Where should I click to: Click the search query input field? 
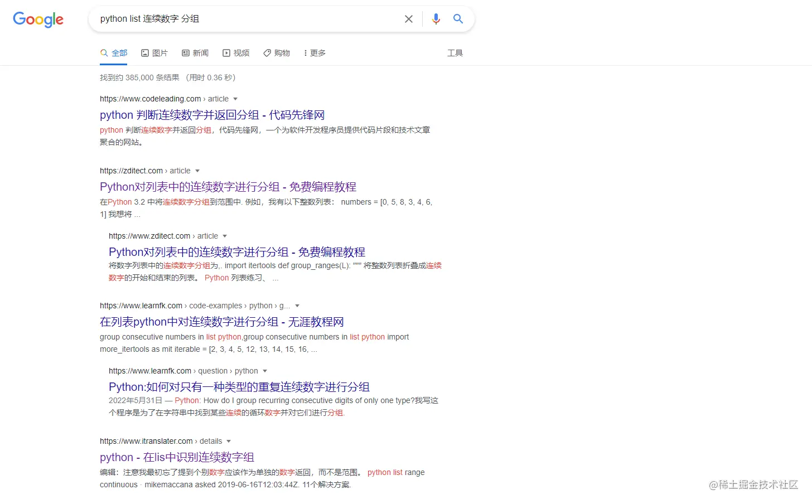(248, 19)
